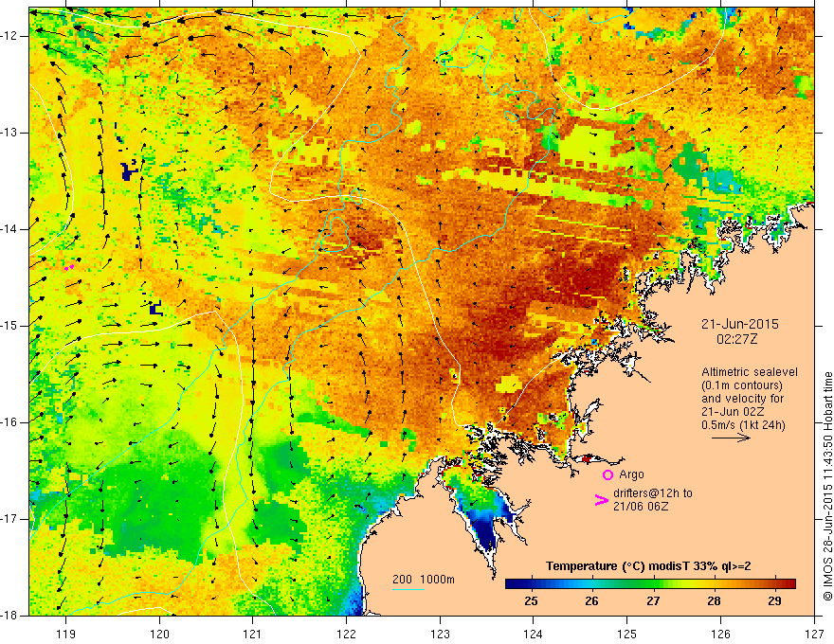
Task: Click the latitude axis label -16
Action: pyautogui.click(x=9, y=422)
